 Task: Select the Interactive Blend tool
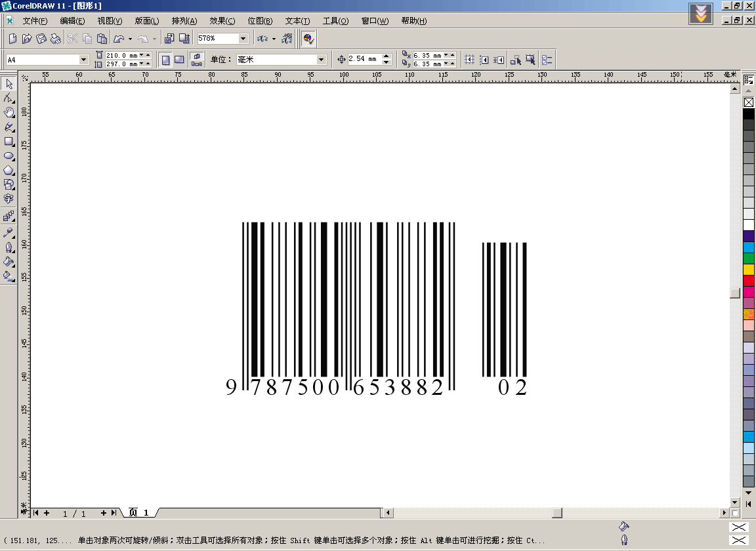click(9, 216)
